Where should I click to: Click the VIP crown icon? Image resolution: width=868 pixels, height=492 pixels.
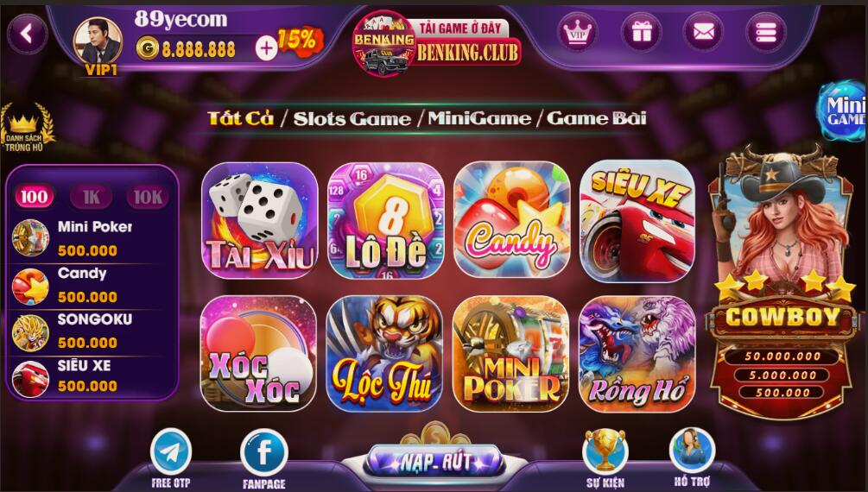click(x=578, y=33)
